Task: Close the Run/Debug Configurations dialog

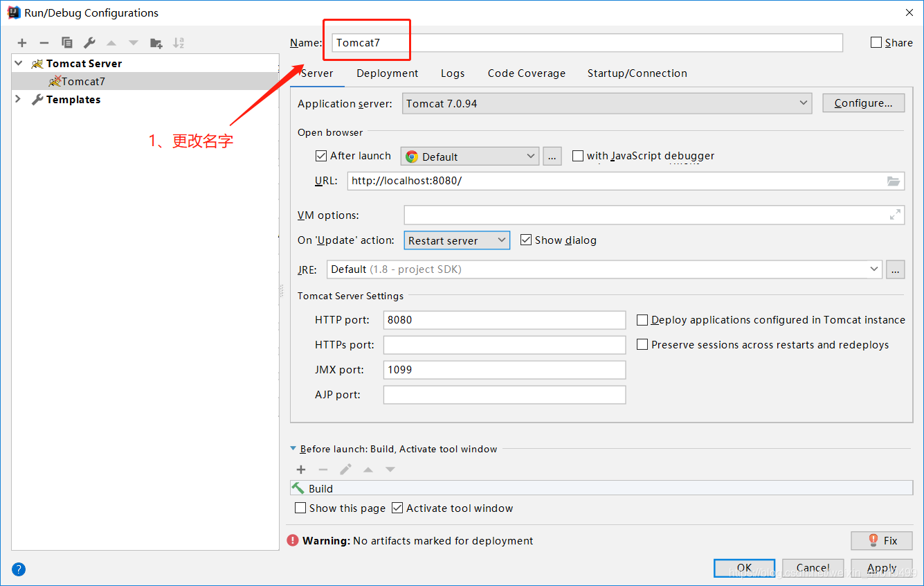Action: [908, 12]
